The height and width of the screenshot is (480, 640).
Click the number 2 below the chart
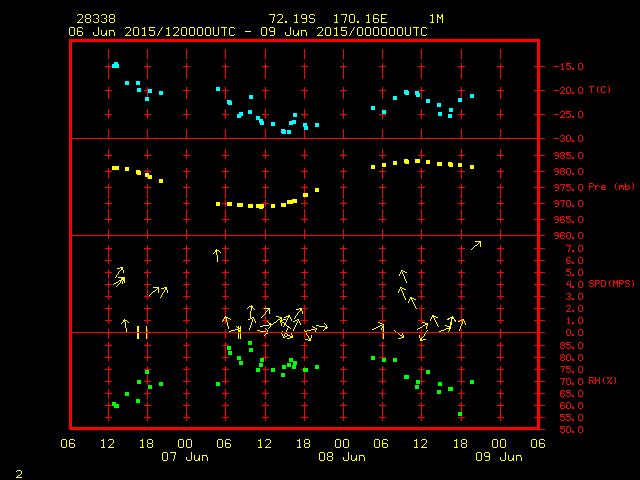coord(19,474)
